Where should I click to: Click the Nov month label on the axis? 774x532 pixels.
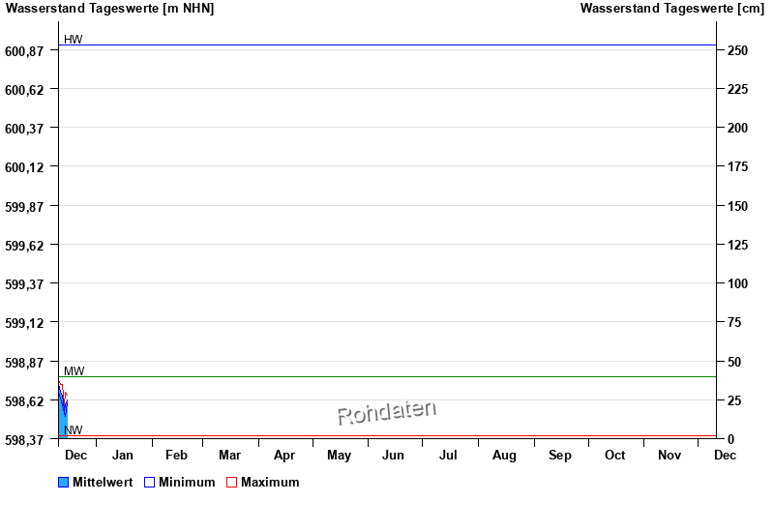[x=670, y=455]
